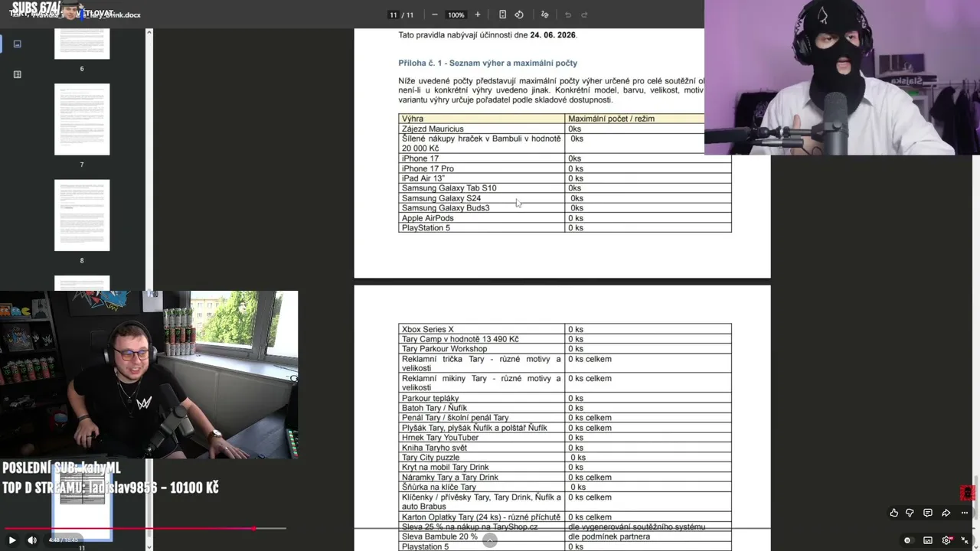980x551 pixels.
Task: Undo the last PDF annotation
Action: [x=567, y=15]
